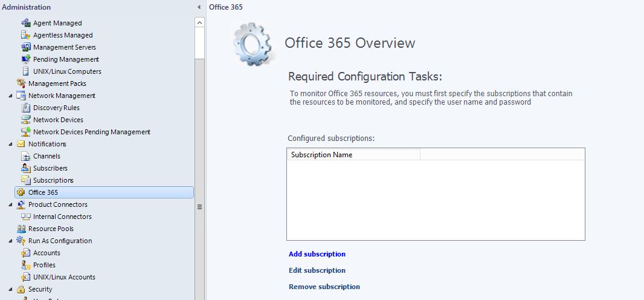Viewport: 644px width, 300px height.
Task: Select the Subscribers tree item
Action: 50,168
